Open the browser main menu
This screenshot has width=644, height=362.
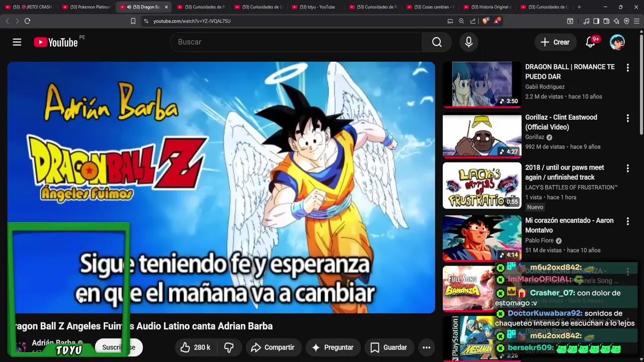pyautogui.click(x=637, y=21)
